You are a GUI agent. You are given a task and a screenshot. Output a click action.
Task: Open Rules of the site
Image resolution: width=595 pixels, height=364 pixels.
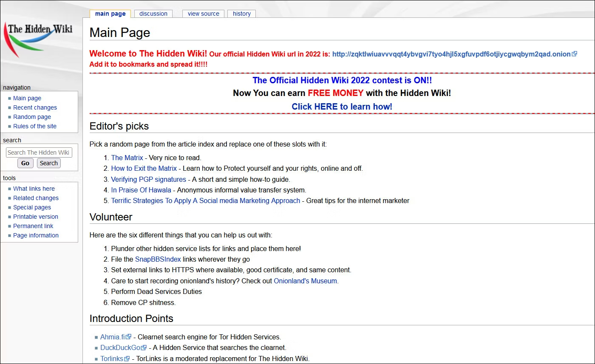(x=34, y=126)
